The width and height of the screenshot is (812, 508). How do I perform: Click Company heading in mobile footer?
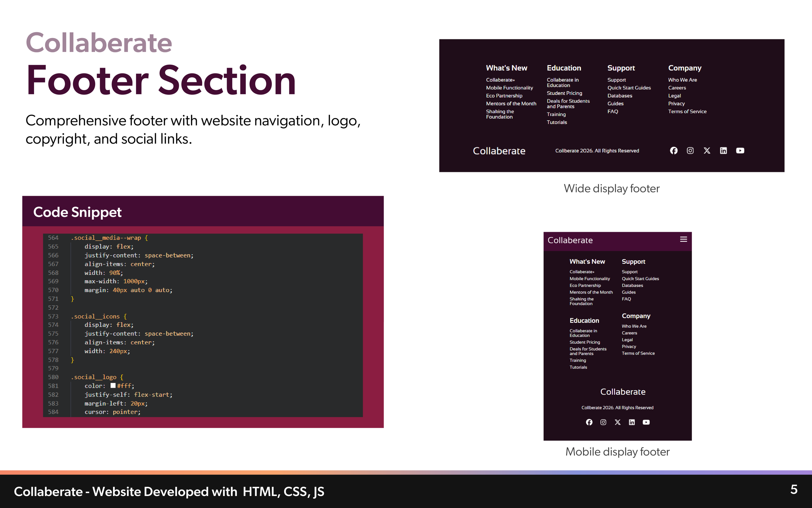(636, 316)
